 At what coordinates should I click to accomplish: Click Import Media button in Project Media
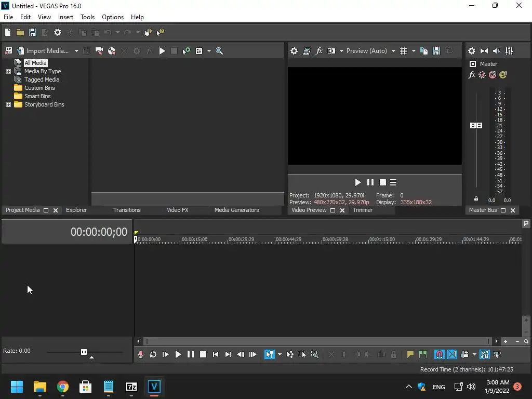[x=43, y=51]
